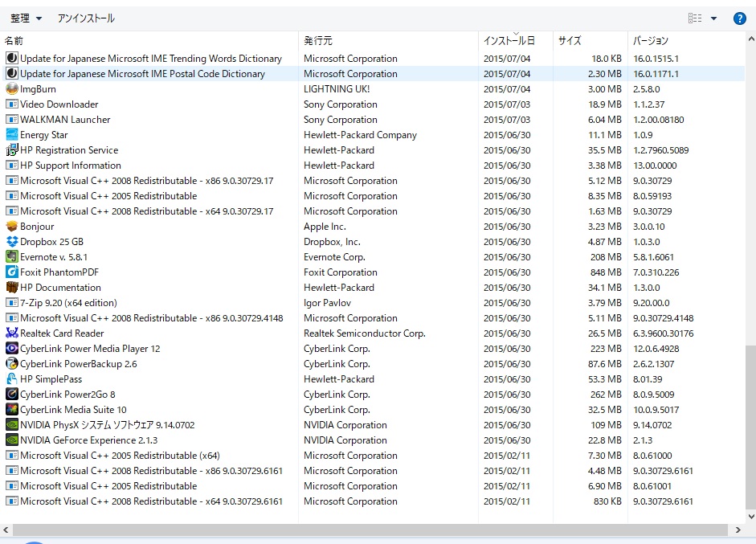Viewport: 756px width, 544px height.
Task: Click the view layout icon button
Action: pyautogui.click(x=695, y=18)
